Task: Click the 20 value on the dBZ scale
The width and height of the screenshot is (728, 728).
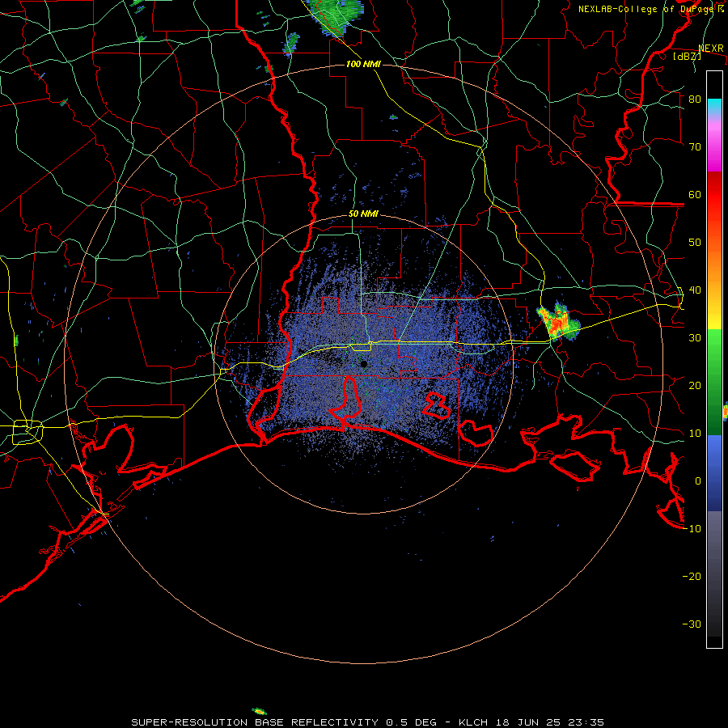Action: (x=695, y=385)
